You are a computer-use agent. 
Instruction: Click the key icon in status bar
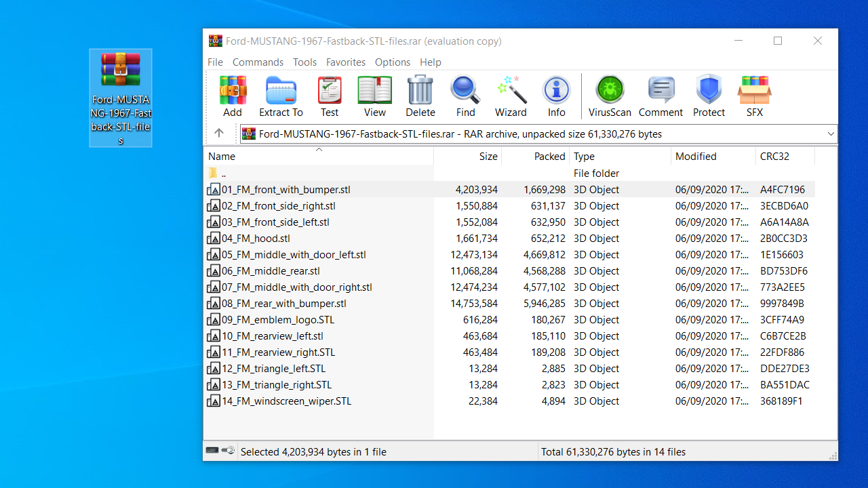(229, 451)
